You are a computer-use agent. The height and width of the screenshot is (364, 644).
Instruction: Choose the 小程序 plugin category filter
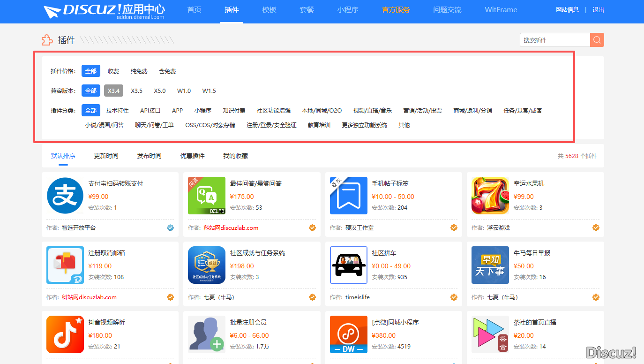203,111
